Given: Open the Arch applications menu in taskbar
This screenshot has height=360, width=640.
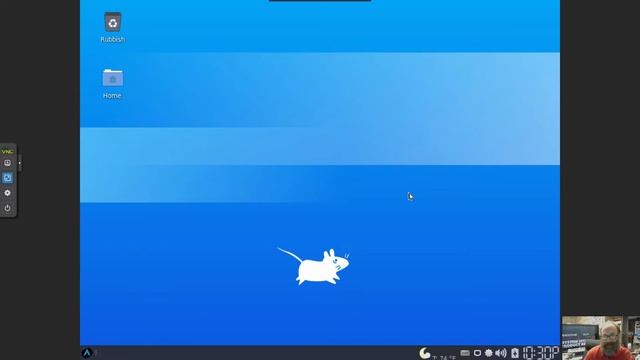Looking at the screenshot, I should click(87, 353).
